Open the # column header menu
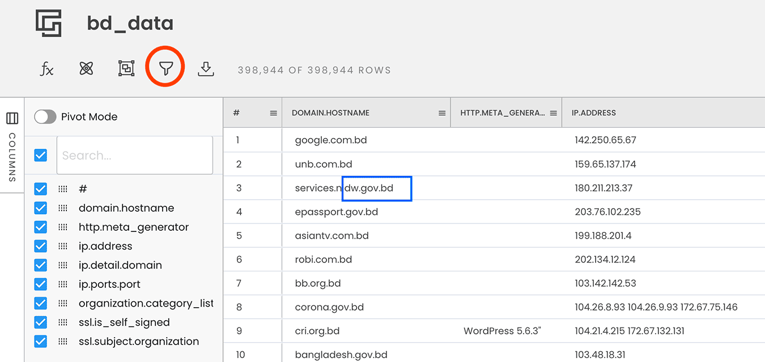The width and height of the screenshot is (765, 362). pos(273,113)
